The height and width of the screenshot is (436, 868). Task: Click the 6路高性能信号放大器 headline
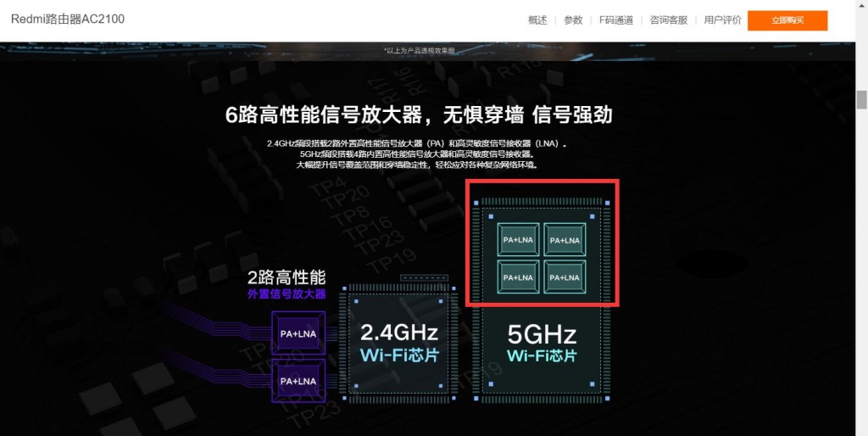point(419,115)
